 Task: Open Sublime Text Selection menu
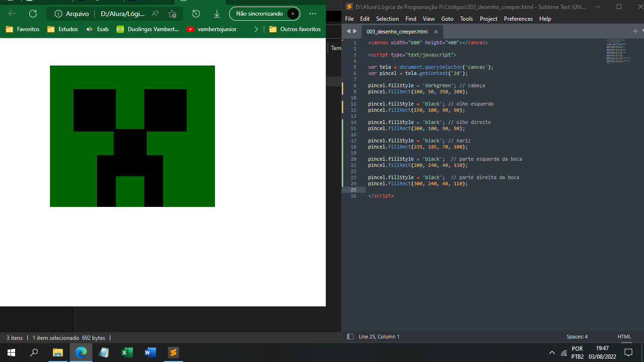[x=388, y=19]
